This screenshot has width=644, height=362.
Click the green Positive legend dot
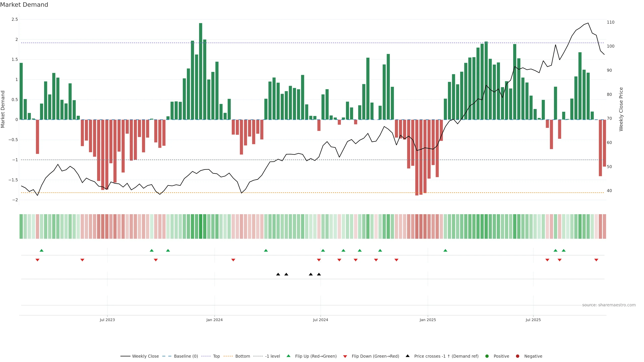487,356
